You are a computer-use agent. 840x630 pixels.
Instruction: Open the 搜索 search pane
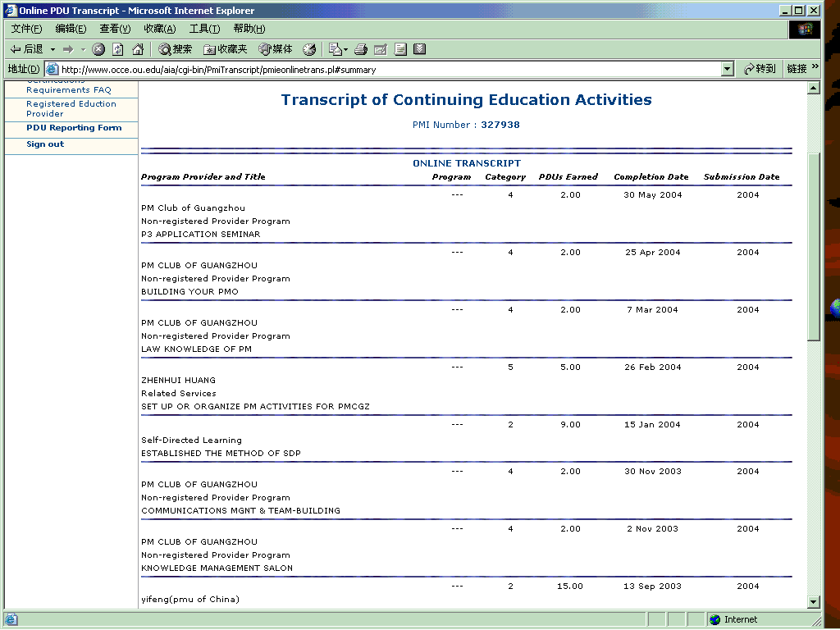tap(176, 49)
